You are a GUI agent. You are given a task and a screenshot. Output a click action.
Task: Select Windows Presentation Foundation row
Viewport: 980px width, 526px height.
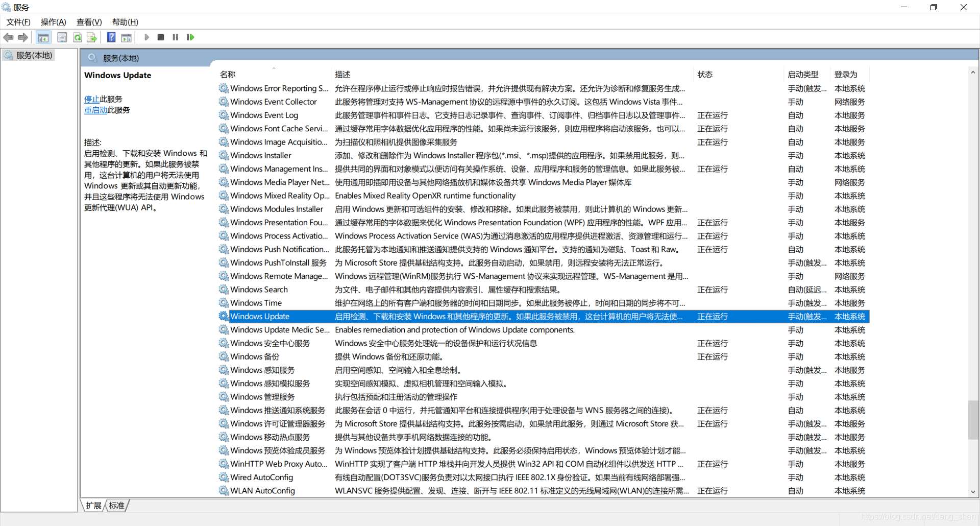tap(544, 223)
